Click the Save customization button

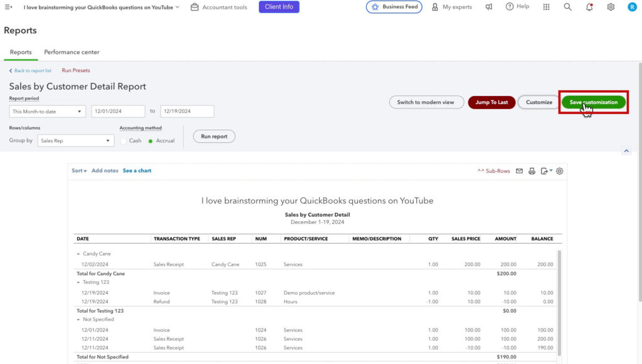[592, 101]
